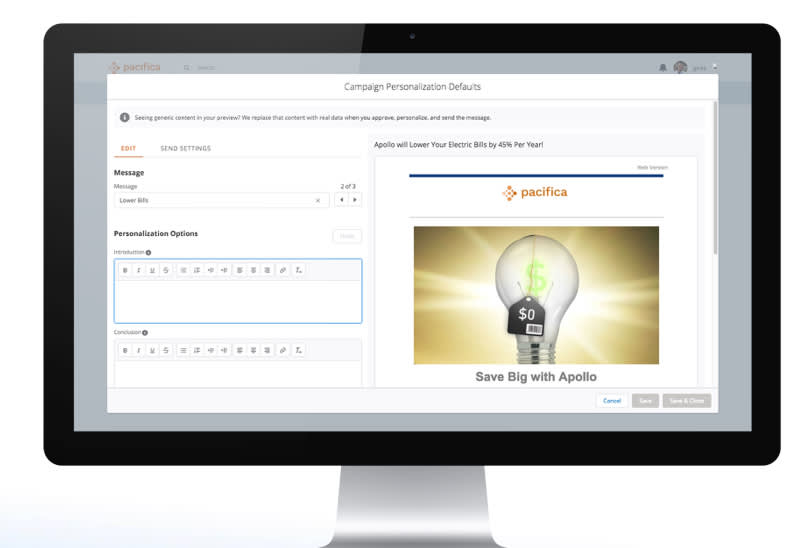Click the pacifica logo in email preview
Screen dimensions: 804x548
tap(535, 193)
